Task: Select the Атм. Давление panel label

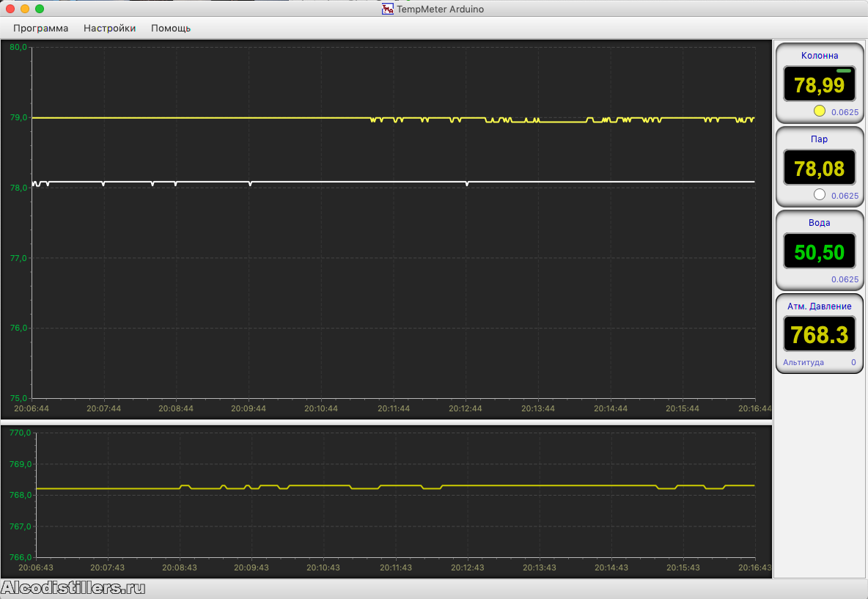Action: pyautogui.click(x=820, y=306)
